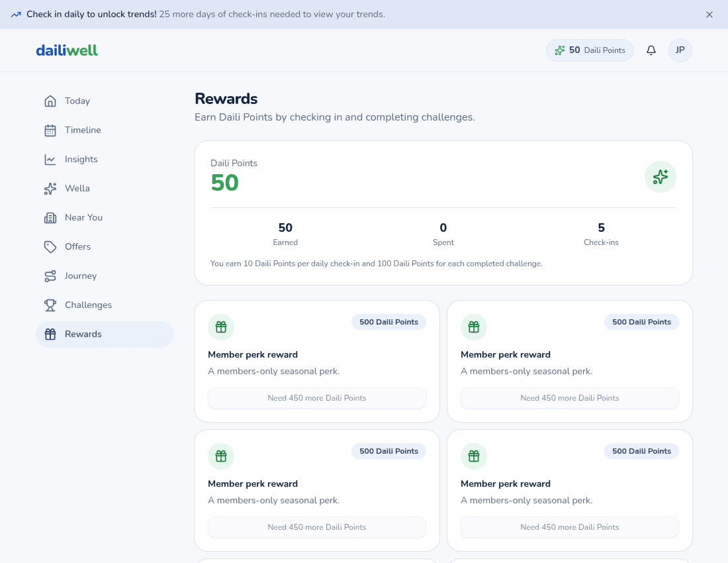Click the Insights chart icon
728x563 pixels.
click(x=50, y=160)
